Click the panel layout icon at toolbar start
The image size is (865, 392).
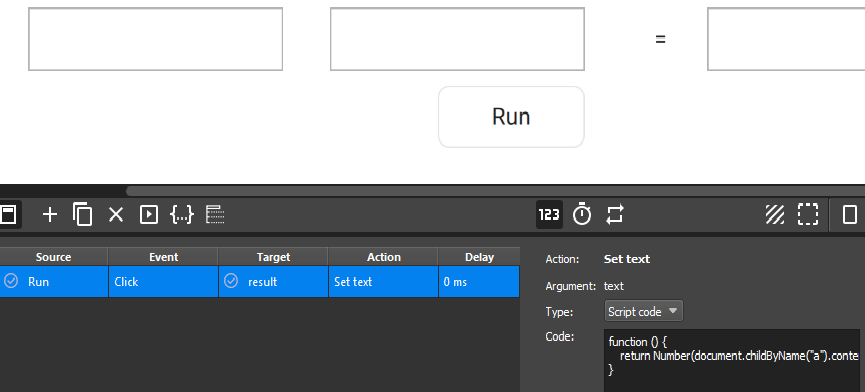click(x=8, y=214)
